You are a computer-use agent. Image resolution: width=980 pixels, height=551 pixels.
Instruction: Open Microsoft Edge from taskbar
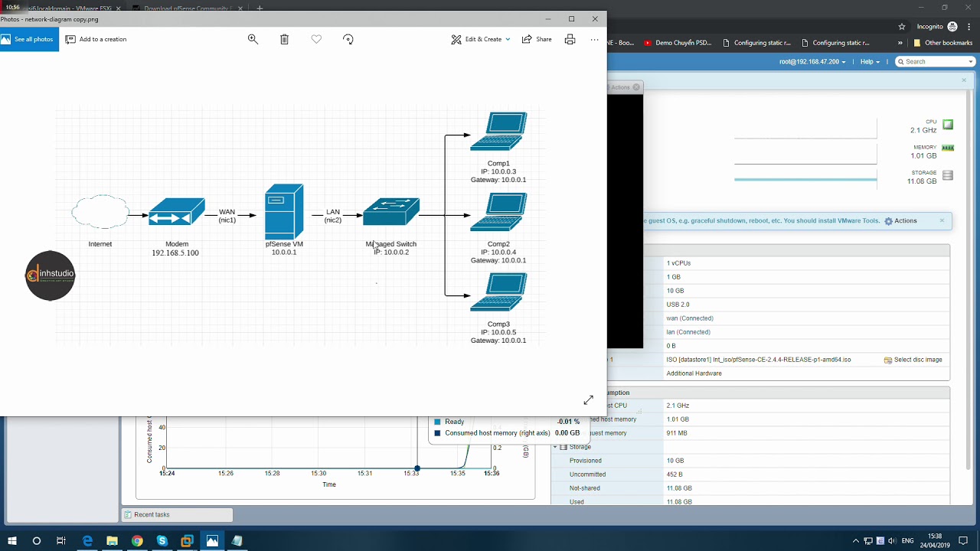pos(87,541)
